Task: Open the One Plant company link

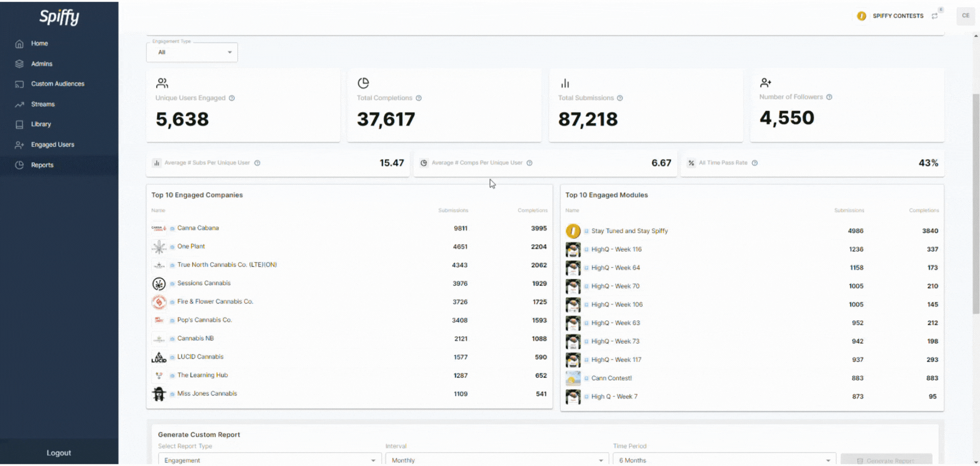Action: pos(191,246)
